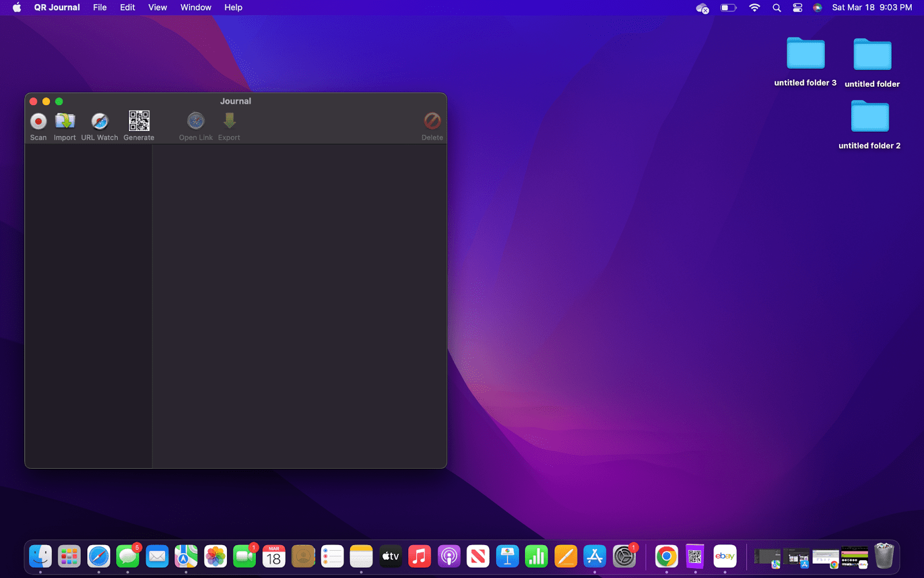Open eBay from the Dock
Image resolution: width=924 pixels, height=578 pixels.
click(725, 557)
